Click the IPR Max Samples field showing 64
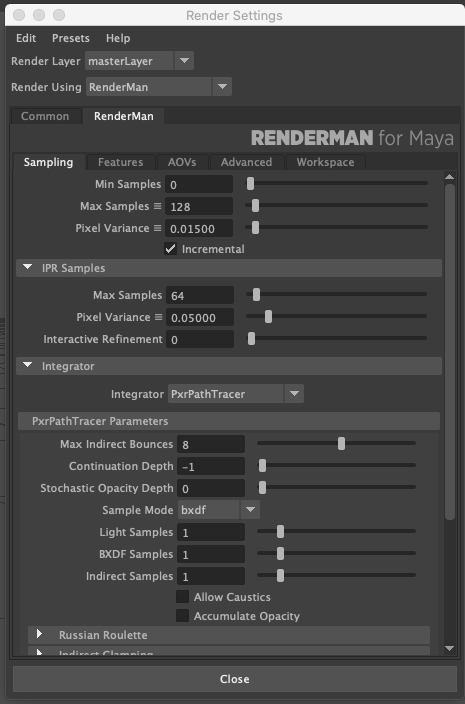The height and width of the screenshot is (704, 465). click(x=200, y=295)
